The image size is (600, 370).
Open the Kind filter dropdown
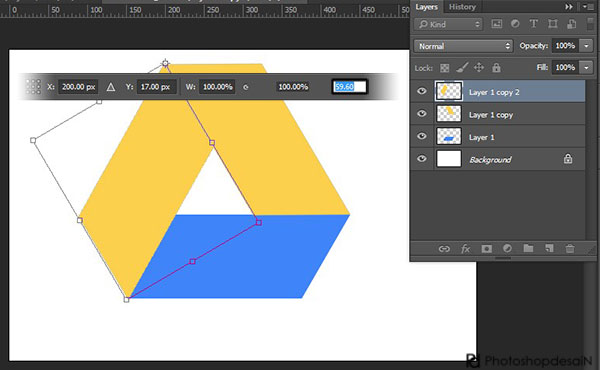(449, 24)
